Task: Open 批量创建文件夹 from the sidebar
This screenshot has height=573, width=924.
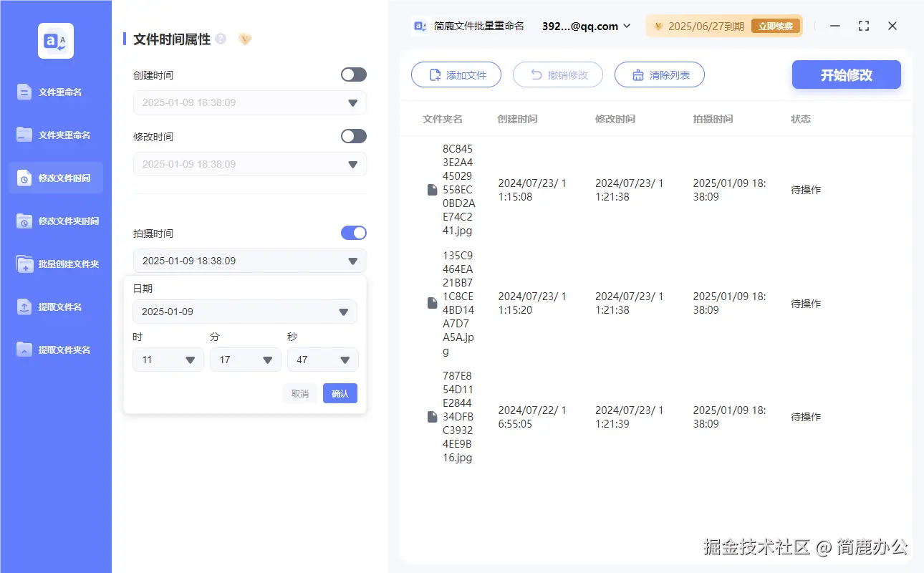Action: point(55,264)
